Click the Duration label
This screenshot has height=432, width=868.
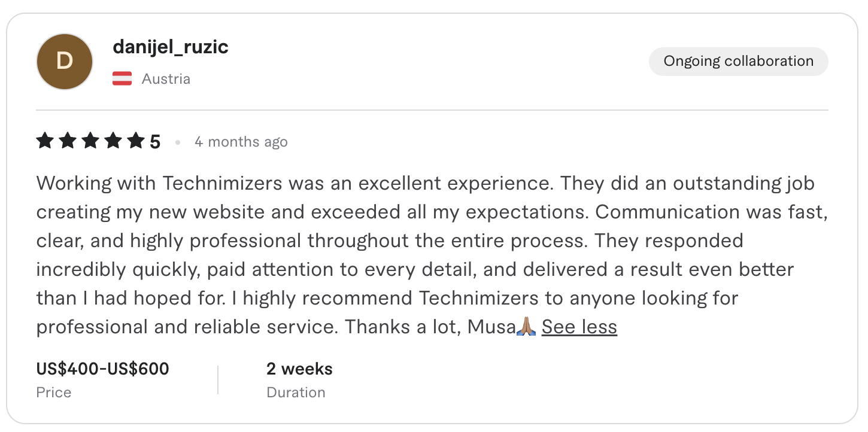(296, 393)
